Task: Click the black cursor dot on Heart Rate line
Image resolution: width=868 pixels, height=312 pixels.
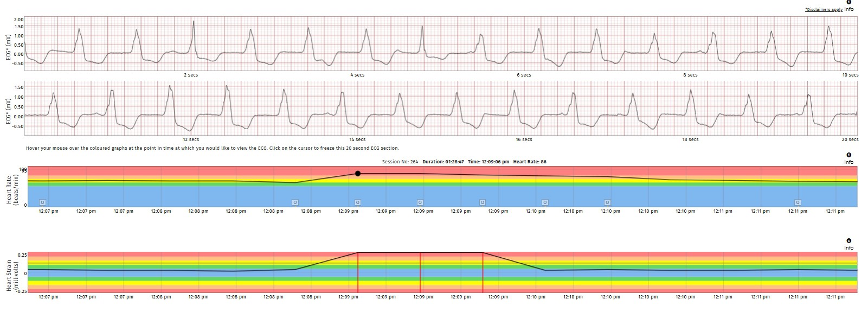Action: [358, 174]
